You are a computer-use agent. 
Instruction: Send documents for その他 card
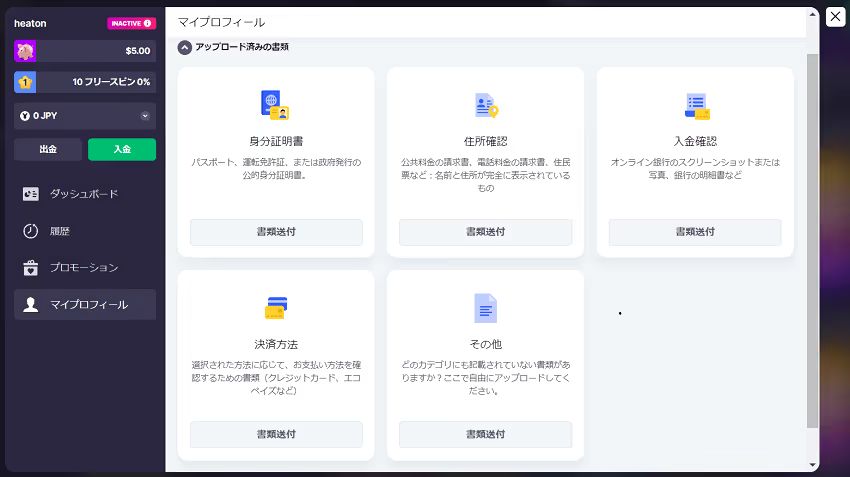coord(486,434)
